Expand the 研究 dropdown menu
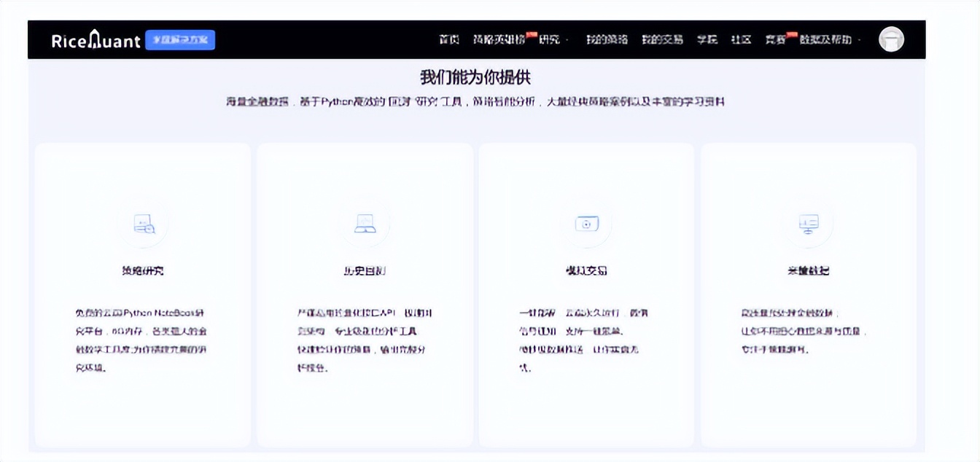The width and height of the screenshot is (980, 462). (553, 40)
